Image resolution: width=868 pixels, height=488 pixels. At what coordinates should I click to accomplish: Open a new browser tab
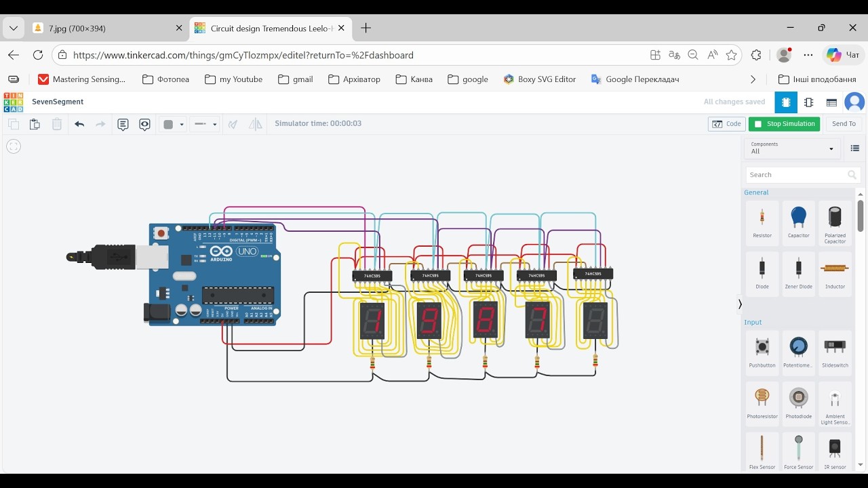point(366,28)
